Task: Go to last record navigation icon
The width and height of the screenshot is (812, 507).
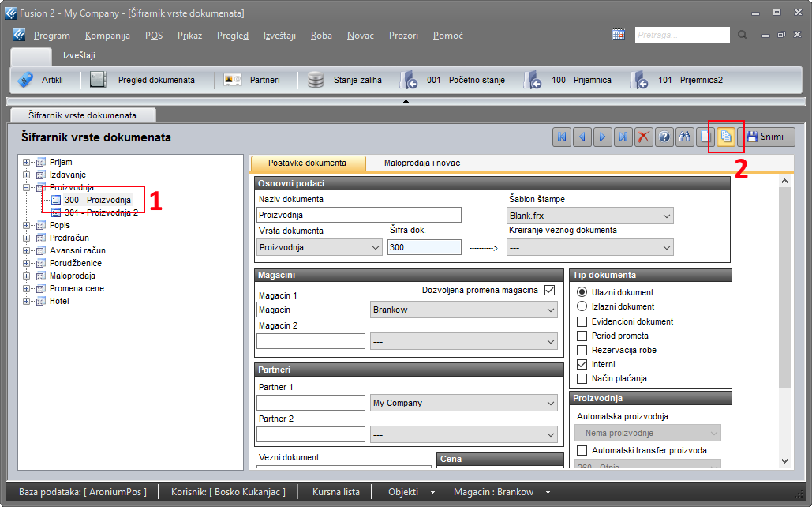Action: [623, 137]
